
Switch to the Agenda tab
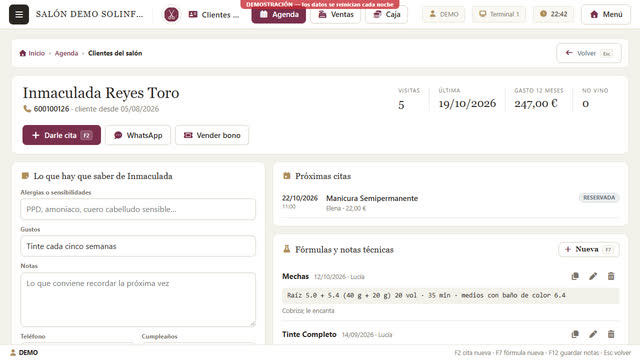pos(279,15)
